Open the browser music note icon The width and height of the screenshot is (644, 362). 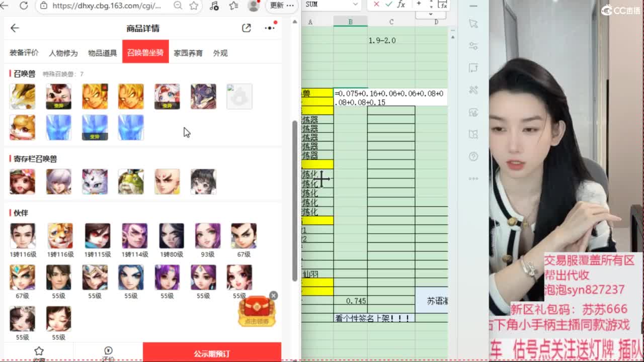(x=214, y=6)
